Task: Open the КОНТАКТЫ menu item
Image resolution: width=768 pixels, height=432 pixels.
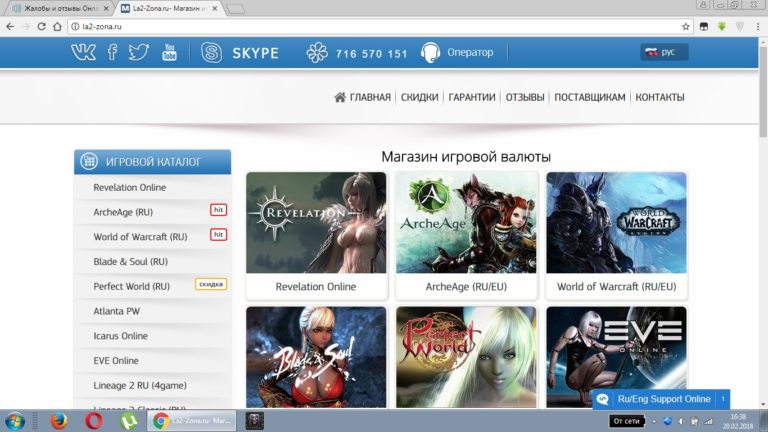Action: click(x=660, y=97)
